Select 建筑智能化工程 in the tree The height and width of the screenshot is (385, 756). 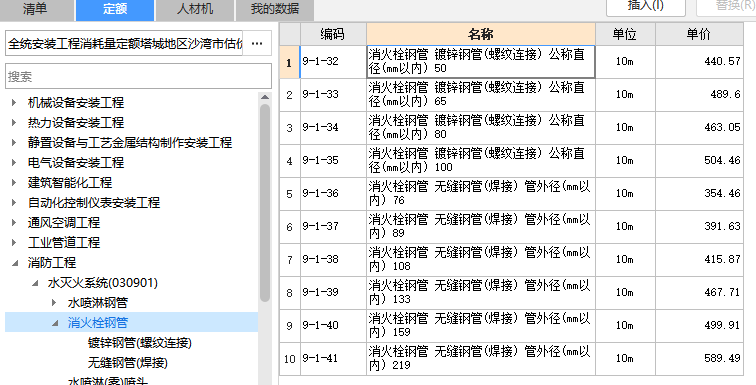point(70,183)
